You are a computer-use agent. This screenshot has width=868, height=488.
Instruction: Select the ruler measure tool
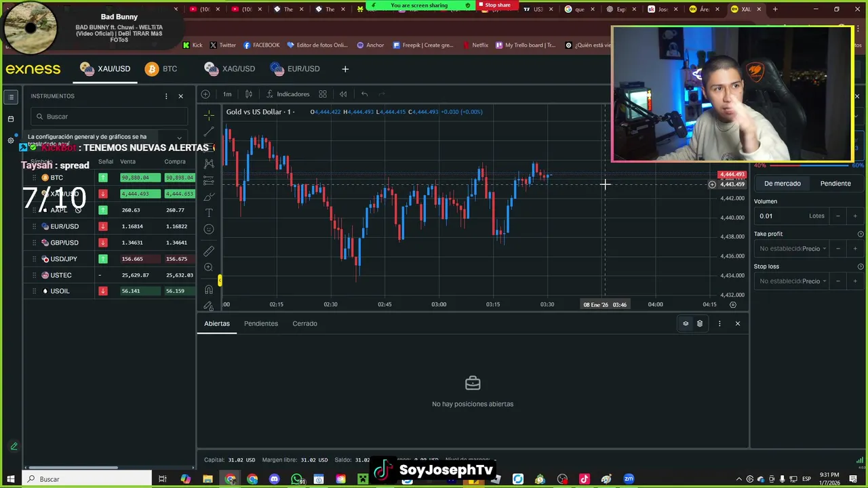(x=209, y=251)
